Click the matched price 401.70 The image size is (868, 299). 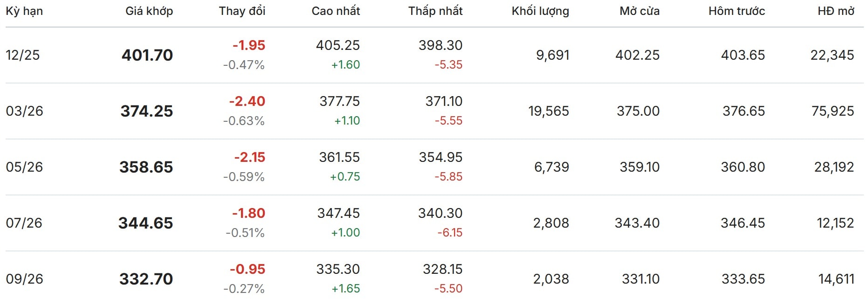(x=147, y=55)
